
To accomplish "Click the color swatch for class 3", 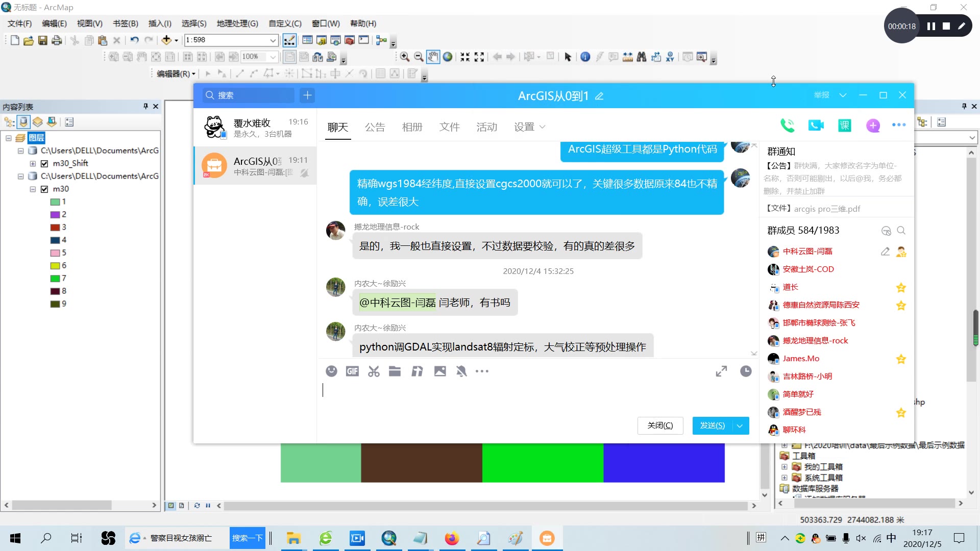I will (55, 228).
